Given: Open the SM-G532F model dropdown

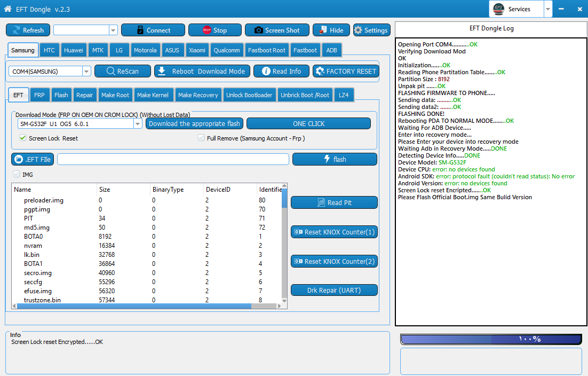Looking at the screenshot, I should coord(138,123).
